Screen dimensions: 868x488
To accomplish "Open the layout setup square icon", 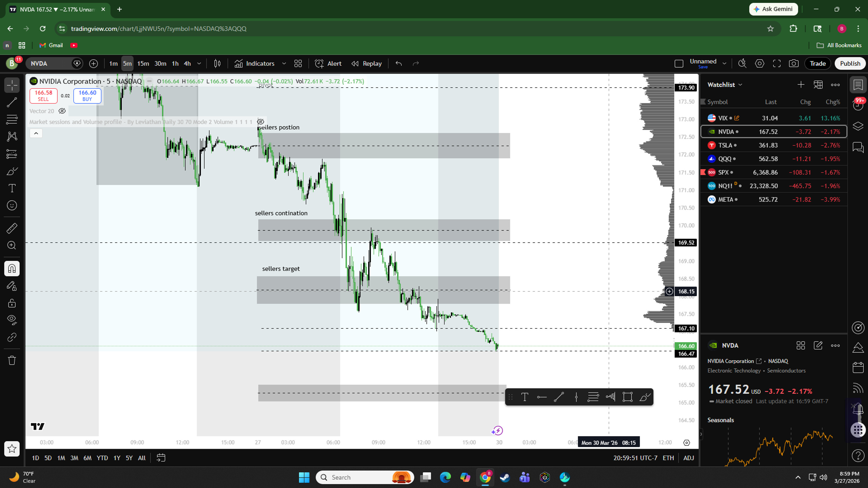I will tap(679, 63).
